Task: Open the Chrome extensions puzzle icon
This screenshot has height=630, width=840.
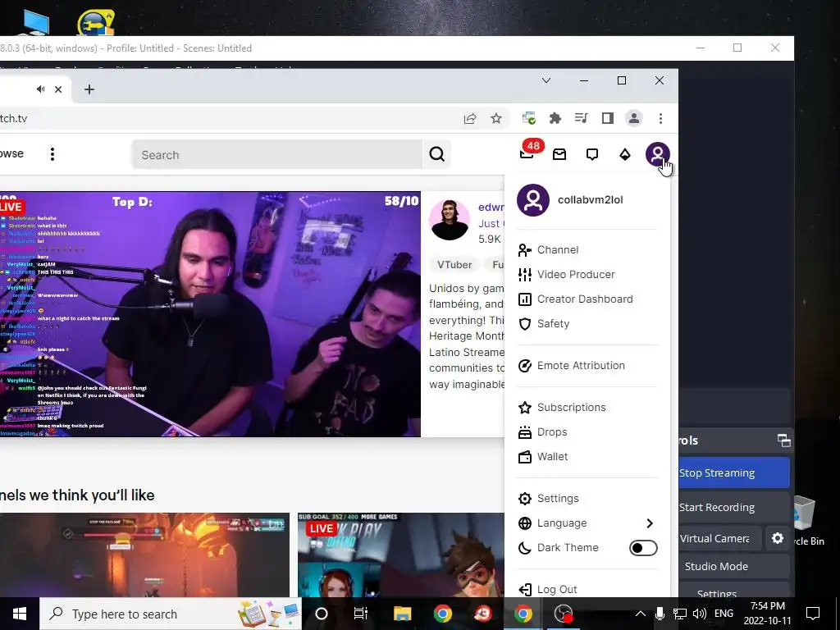Action: 555,118
